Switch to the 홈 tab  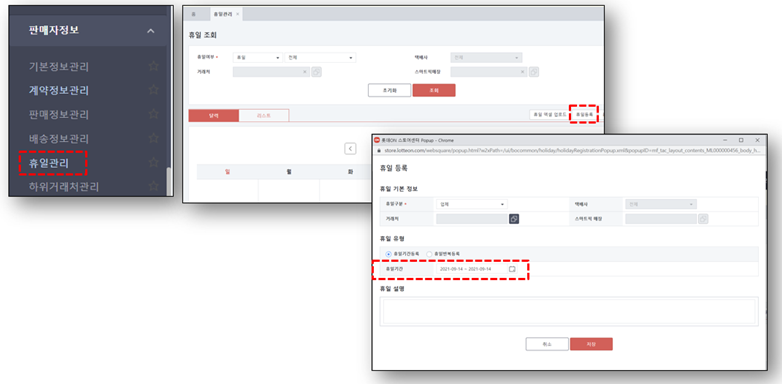click(x=194, y=14)
